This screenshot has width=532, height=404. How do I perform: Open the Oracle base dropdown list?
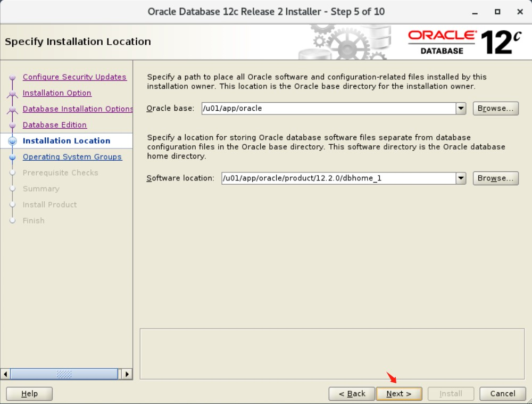461,108
